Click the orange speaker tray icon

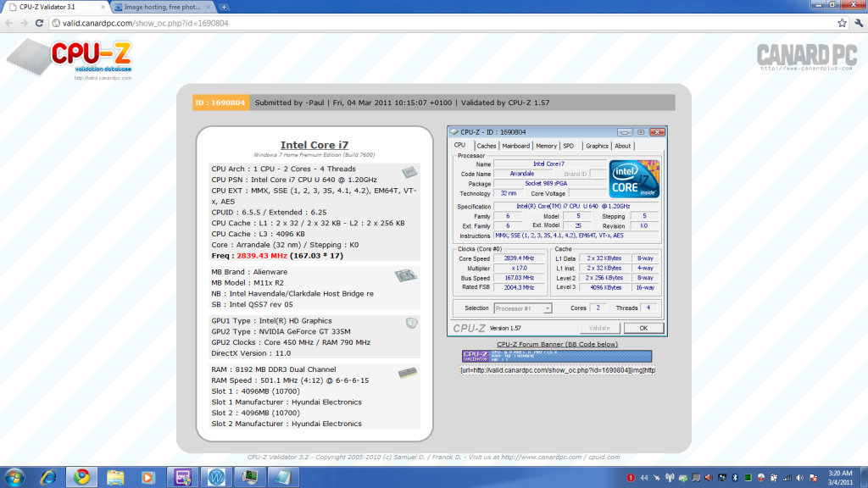point(709,478)
